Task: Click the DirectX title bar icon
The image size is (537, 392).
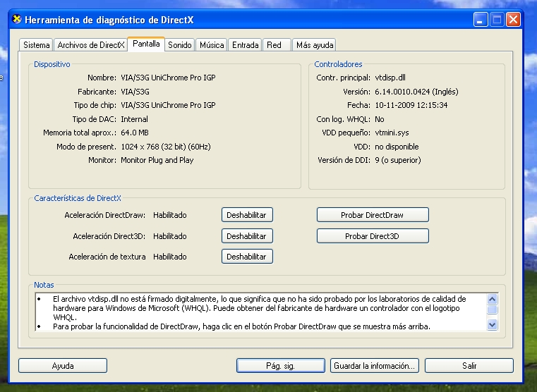Action: click(x=17, y=19)
